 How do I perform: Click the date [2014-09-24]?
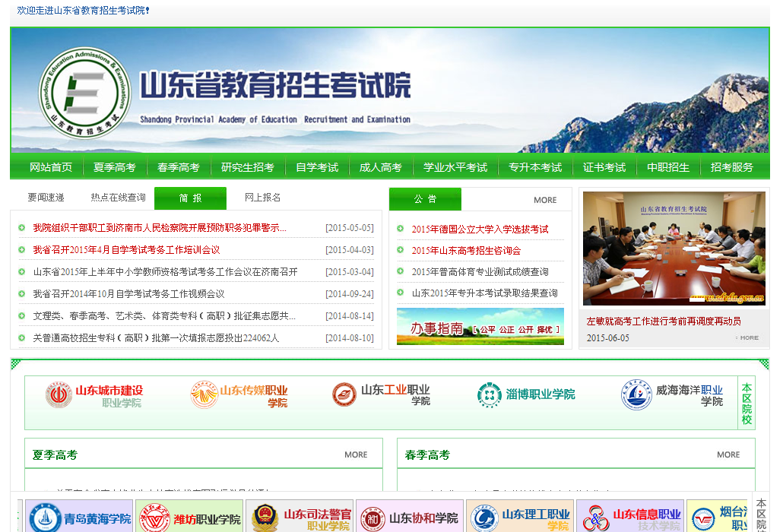(350, 294)
